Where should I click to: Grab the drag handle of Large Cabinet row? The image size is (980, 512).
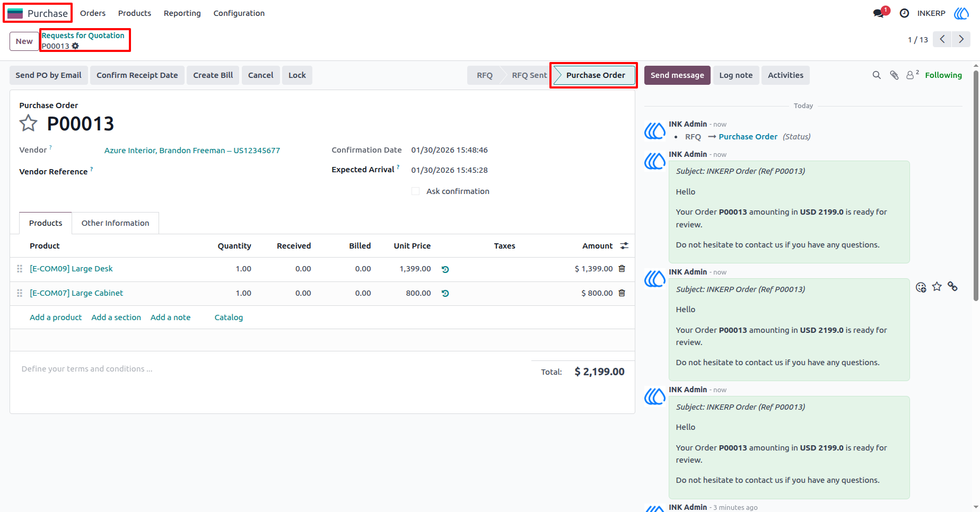click(x=20, y=293)
